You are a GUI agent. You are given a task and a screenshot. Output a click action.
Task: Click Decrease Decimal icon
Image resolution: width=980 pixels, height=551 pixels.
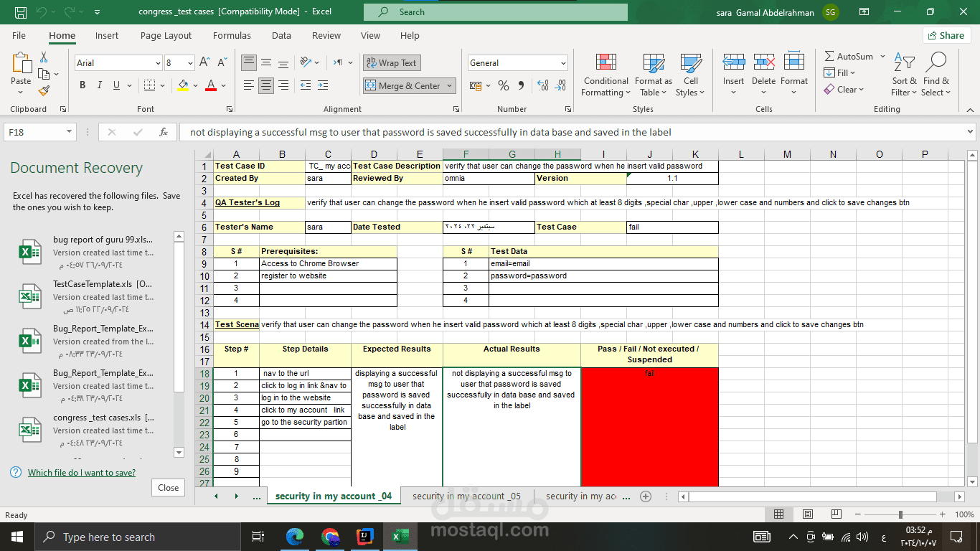tap(560, 85)
